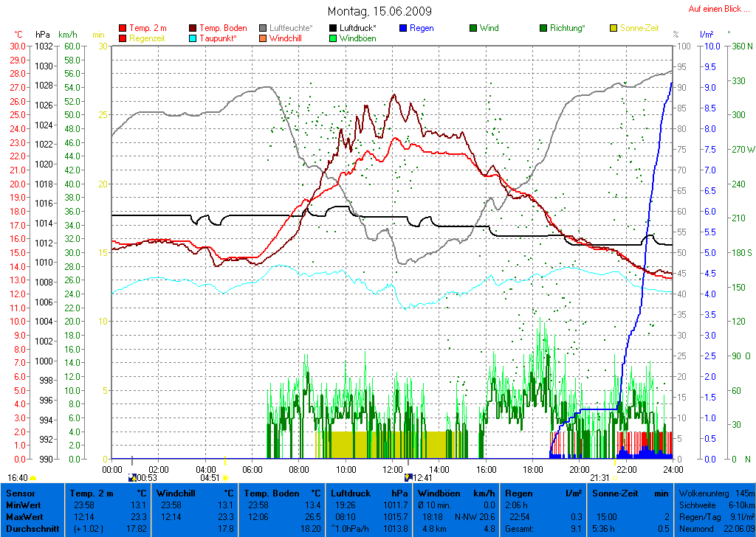
Task: Click the blue Regen legend square
Action: (x=403, y=28)
